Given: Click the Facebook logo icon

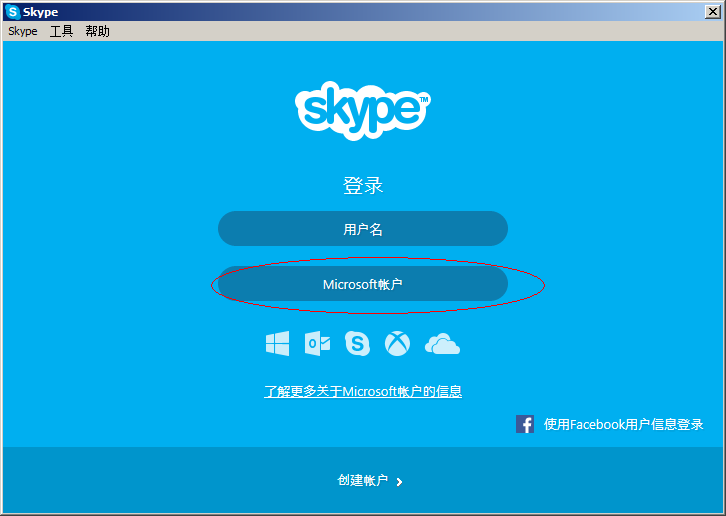Looking at the screenshot, I should click(x=525, y=424).
